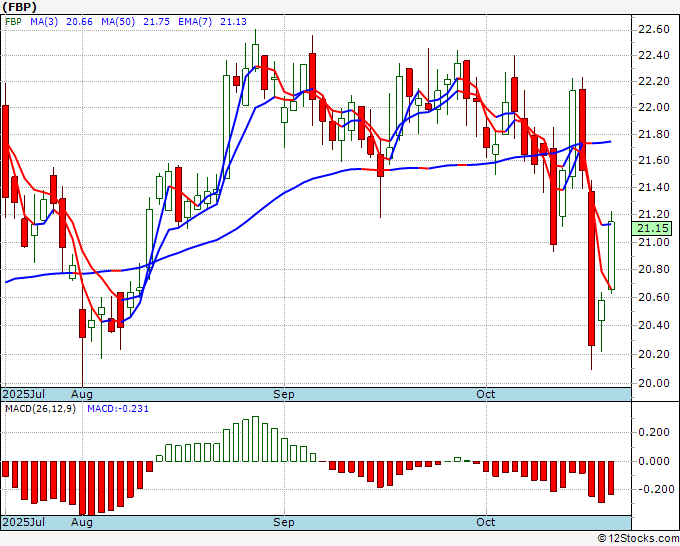Click the last red MACD histogram bar
The width and height of the screenshot is (680, 546).
[x=611, y=478]
